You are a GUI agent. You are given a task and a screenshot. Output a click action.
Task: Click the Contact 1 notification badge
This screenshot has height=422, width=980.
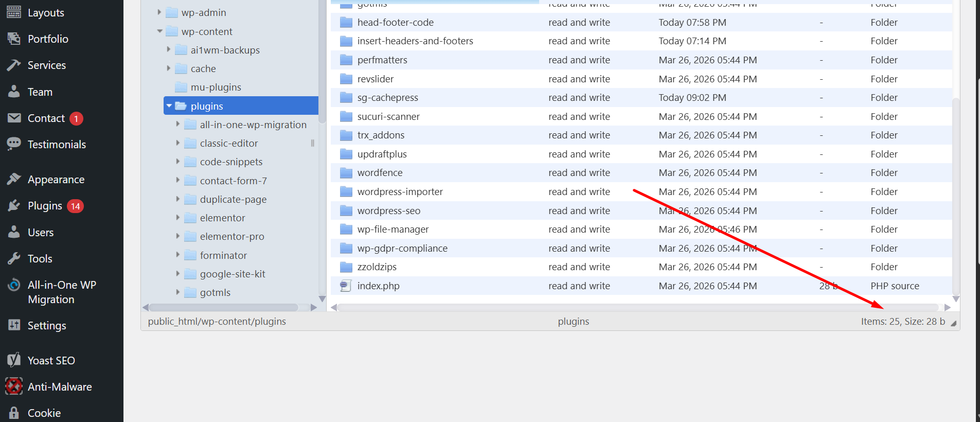click(76, 118)
